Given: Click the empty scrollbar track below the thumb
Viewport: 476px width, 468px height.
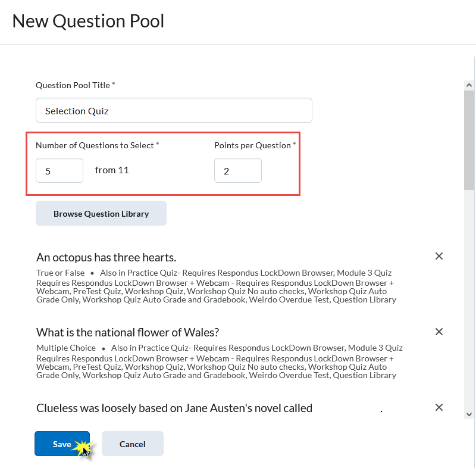Looking at the screenshot, I should point(469,298).
